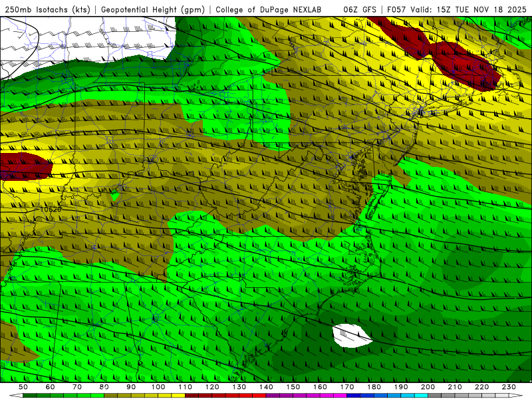Click the '180' value on the color scale
Viewport: 532px width, 399px height.
374,387
